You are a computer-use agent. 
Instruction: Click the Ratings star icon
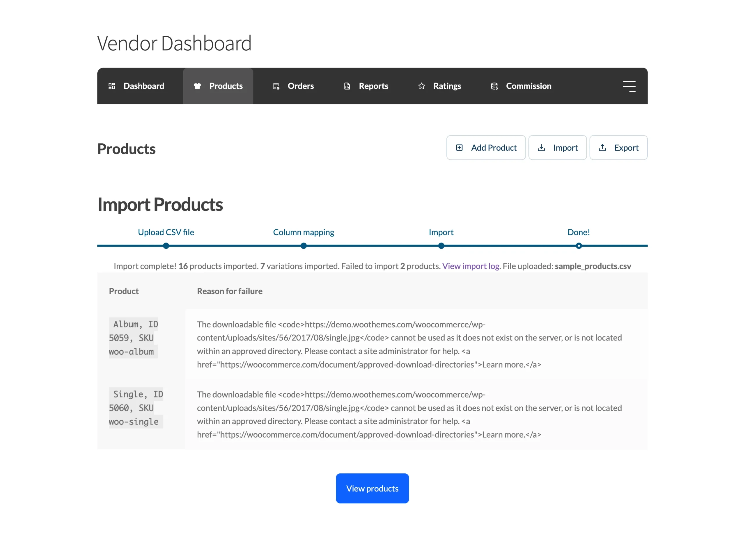422,86
